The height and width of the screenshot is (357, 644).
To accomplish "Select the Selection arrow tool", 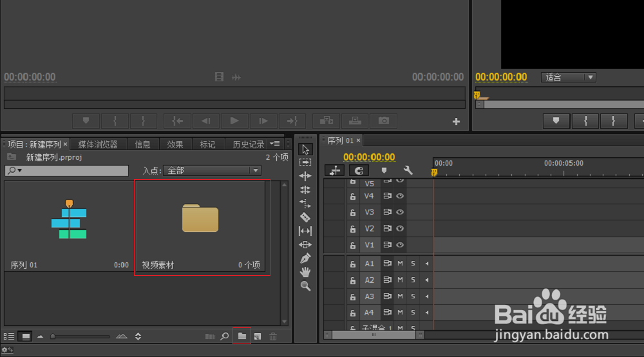I will point(305,149).
